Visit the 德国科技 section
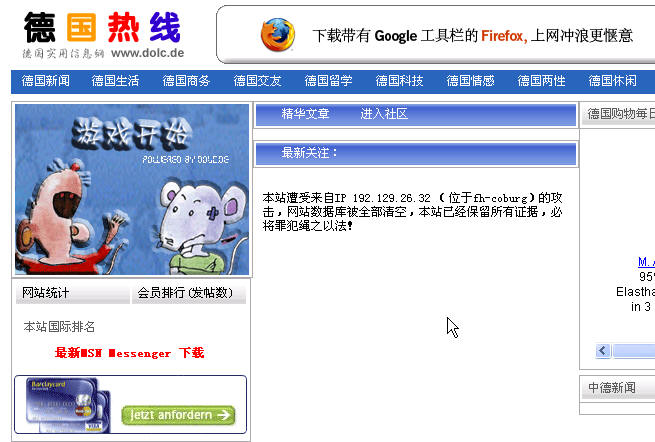The width and height of the screenshot is (655, 442). [x=399, y=81]
